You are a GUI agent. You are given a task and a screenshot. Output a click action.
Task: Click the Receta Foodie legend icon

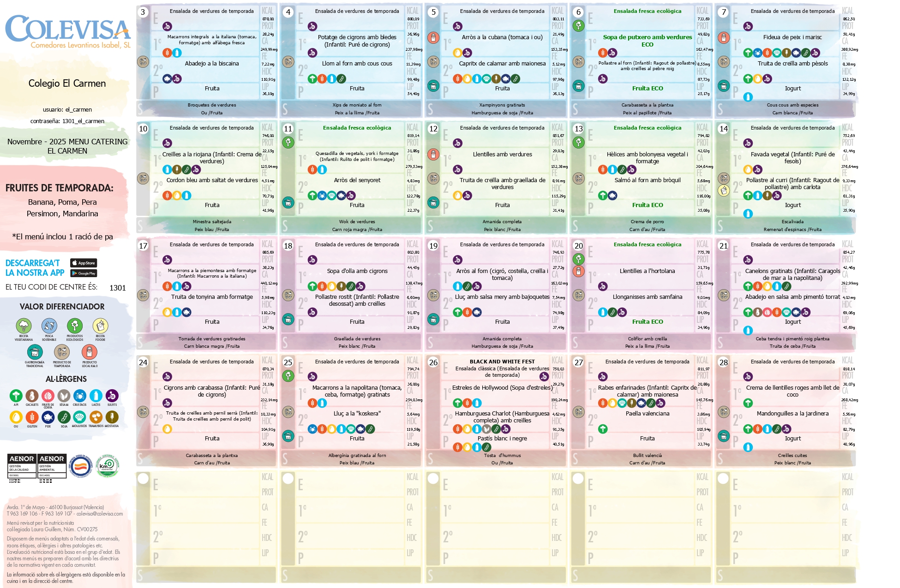click(x=100, y=326)
